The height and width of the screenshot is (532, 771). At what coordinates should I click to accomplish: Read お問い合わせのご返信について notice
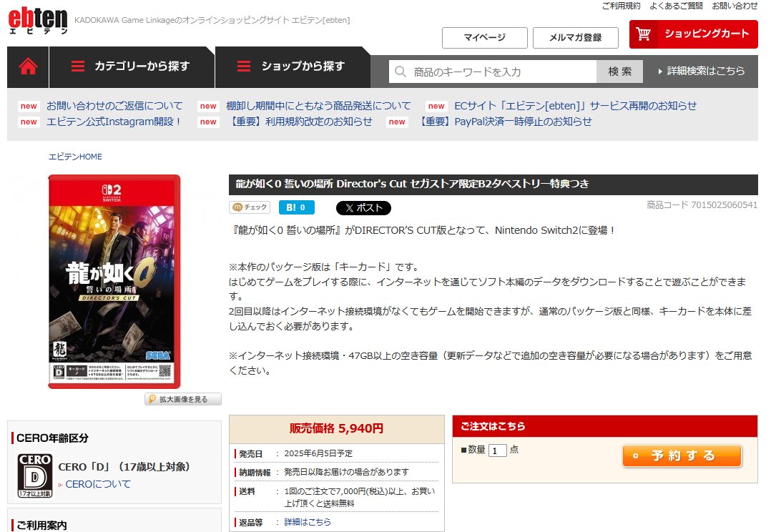(114, 106)
